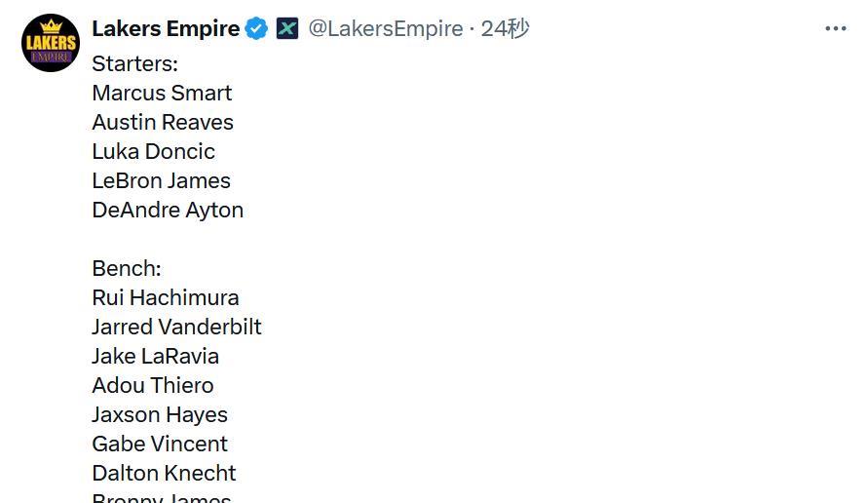Click the Jake LaRavia line
The width and height of the screenshot is (868, 503).
156,357
